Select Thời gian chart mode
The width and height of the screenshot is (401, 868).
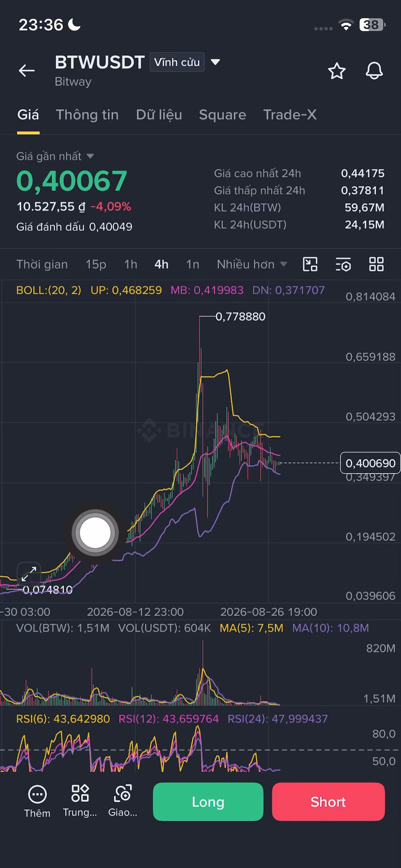point(42,264)
